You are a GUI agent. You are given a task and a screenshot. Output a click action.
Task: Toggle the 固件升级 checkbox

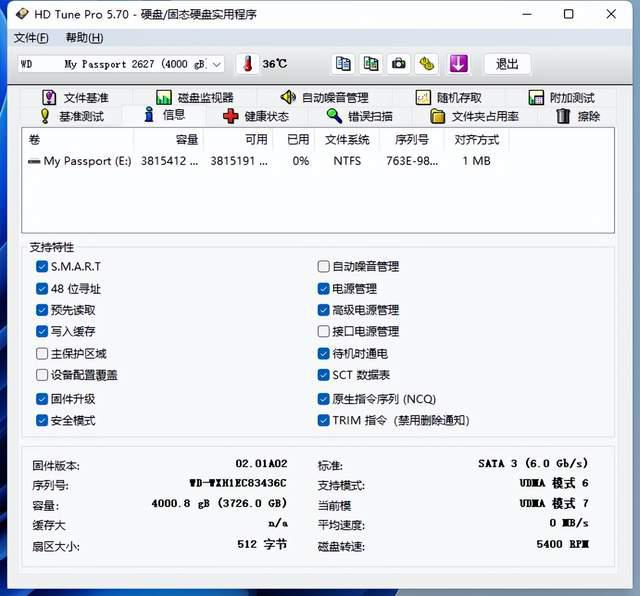(42, 399)
